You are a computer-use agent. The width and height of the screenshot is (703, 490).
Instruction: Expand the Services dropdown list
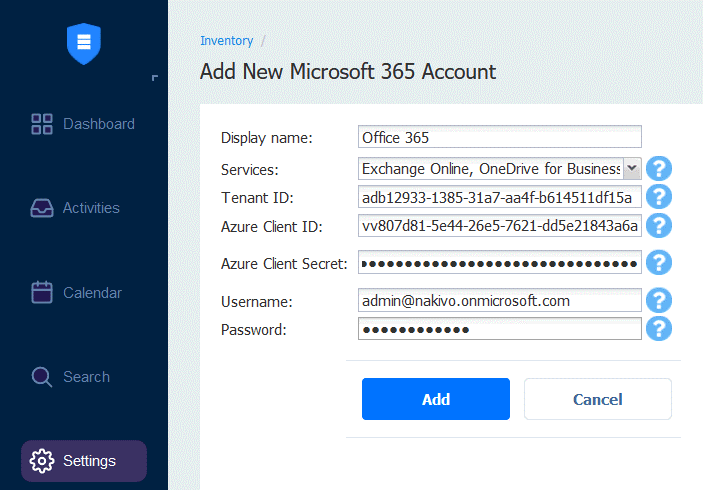pyautogui.click(x=632, y=169)
